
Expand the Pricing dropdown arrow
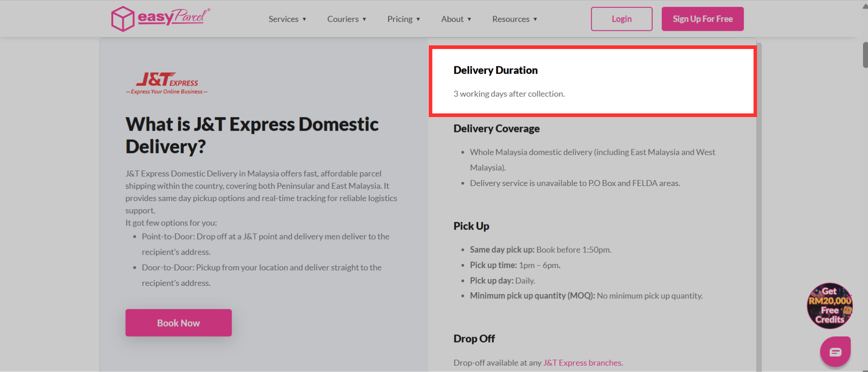pyautogui.click(x=418, y=20)
